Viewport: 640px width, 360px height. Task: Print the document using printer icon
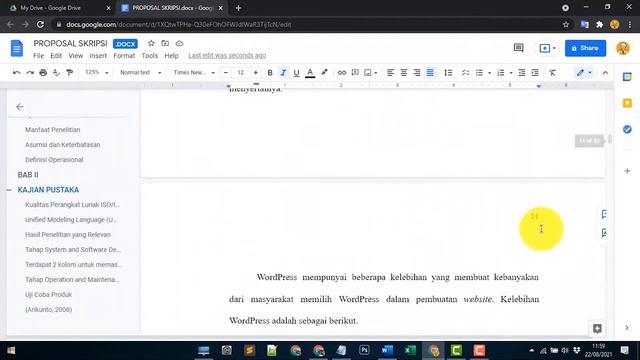coord(43,73)
